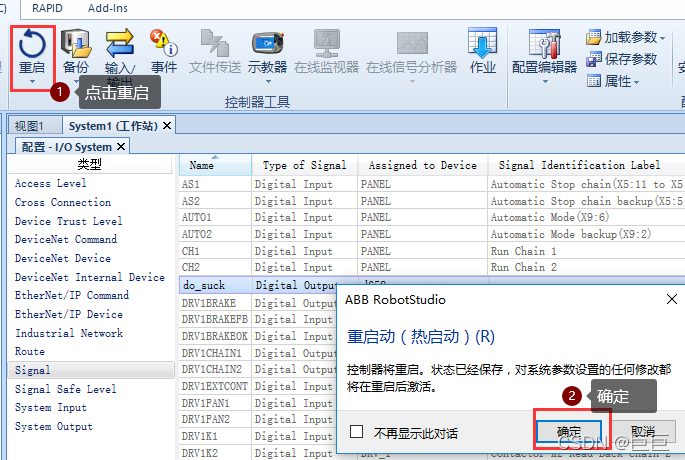
Task: Close the System1 (工作站) tab
Action: click(x=167, y=126)
